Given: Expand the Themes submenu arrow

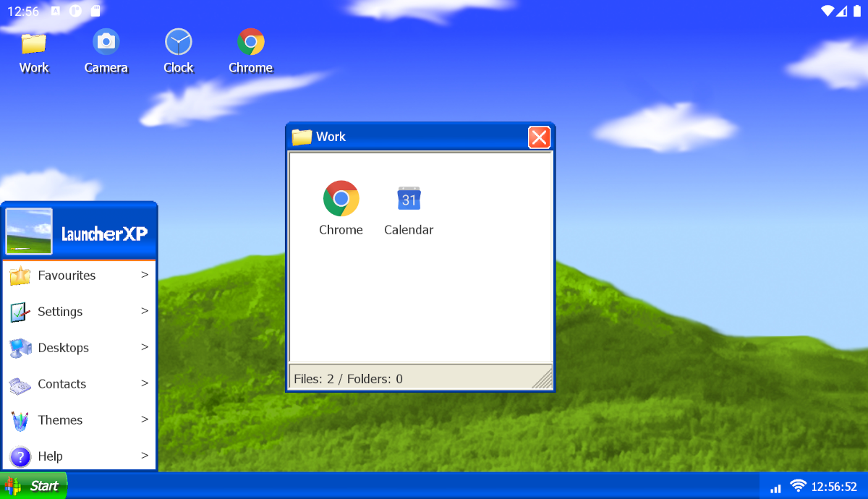Looking at the screenshot, I should (145, 419).
